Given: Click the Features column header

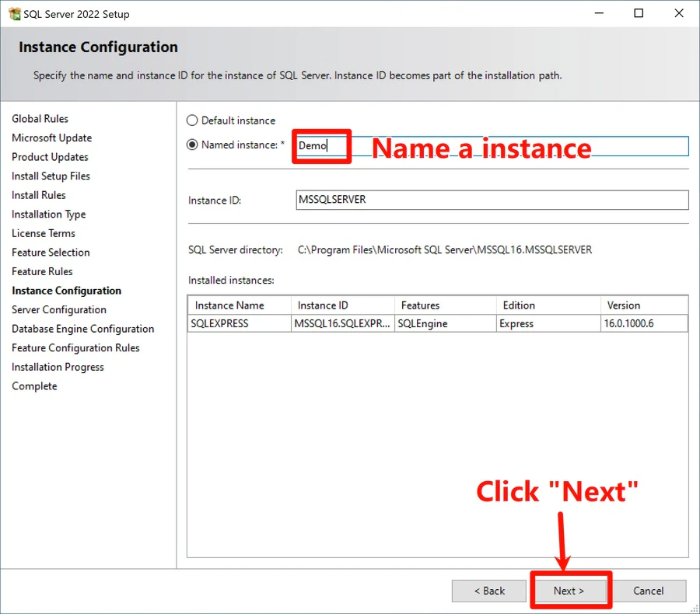Looking at the screenshot, I should coord(446,305).
